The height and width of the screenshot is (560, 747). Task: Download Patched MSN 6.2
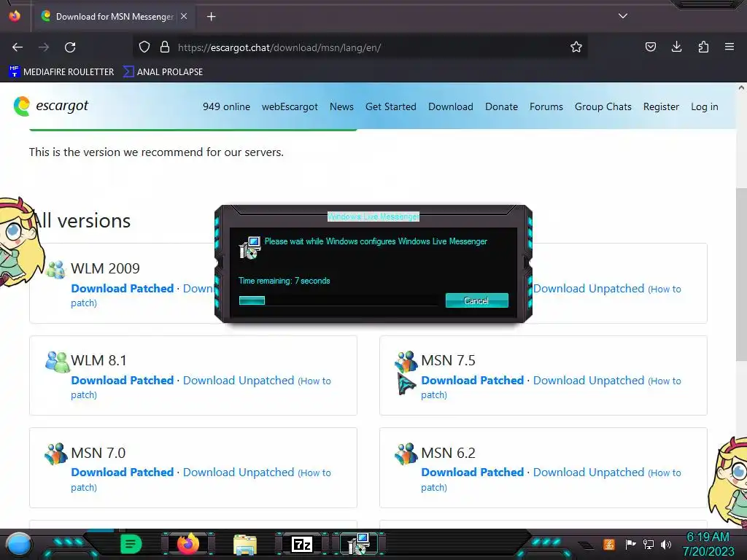[x=473, y=472]
